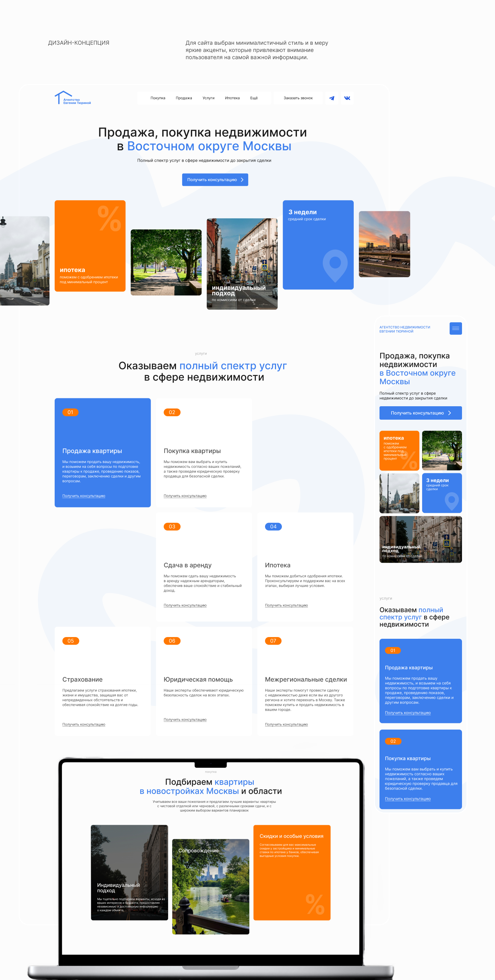Expand the 'Ещё' navigation menu

click(x=254, y=98)
